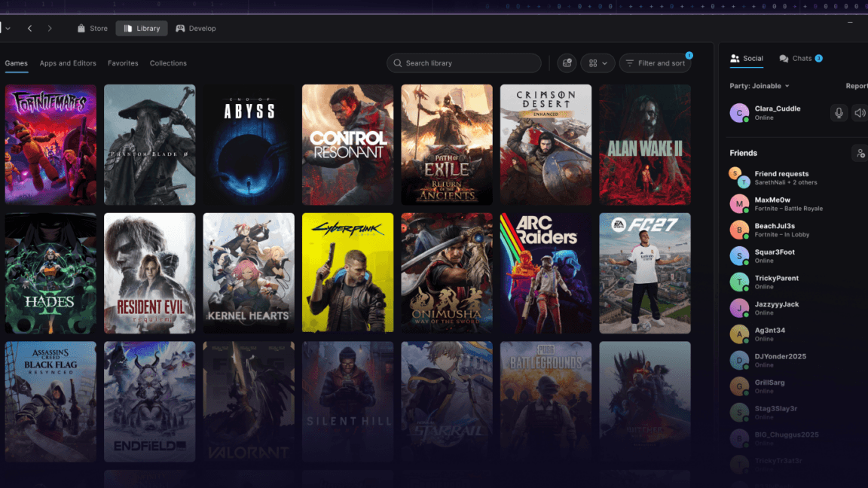Click Clara_Cuddle avatar in party

739,113
